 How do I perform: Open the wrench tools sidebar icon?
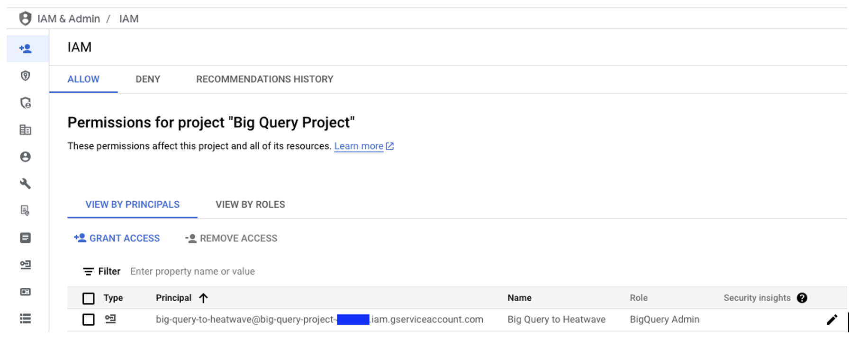pos(26,184)
